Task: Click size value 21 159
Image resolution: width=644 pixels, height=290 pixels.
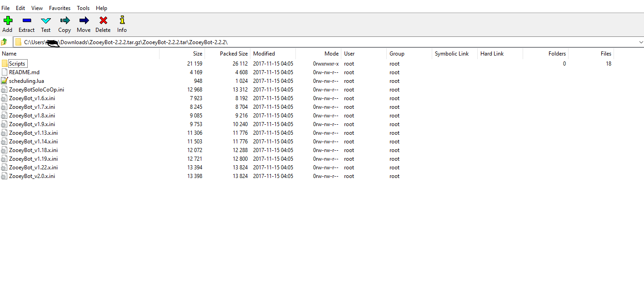Action: [195, 64]
